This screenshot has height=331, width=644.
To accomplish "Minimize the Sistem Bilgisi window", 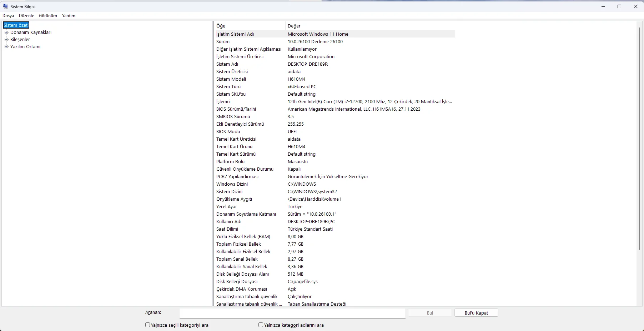I will click(x=603, y=6).
